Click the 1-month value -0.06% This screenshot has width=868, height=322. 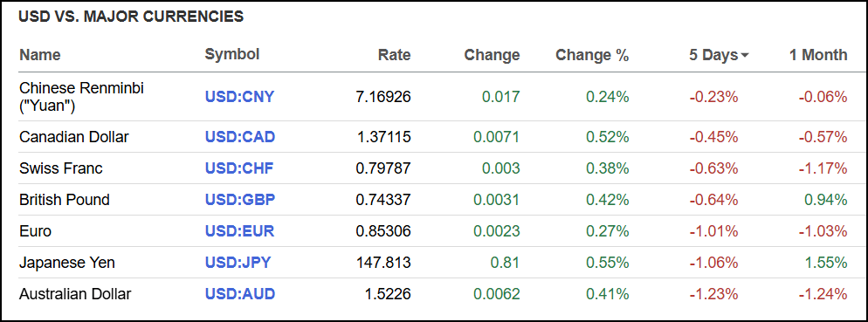[823, 97]
